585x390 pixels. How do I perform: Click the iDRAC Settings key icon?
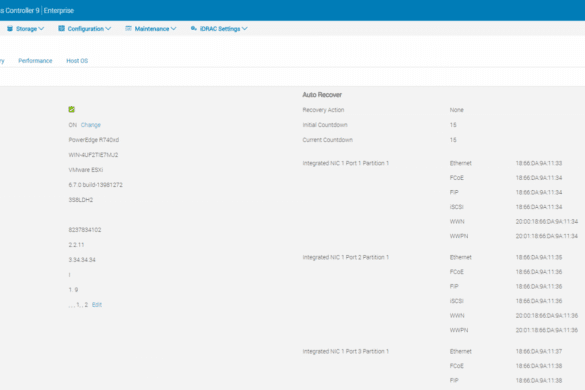(194, 28)
